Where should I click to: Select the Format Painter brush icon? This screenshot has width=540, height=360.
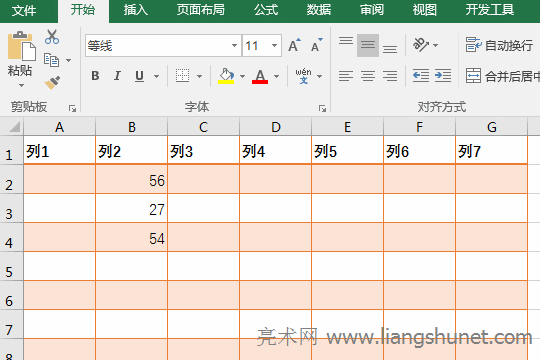click(x=52, y=83)
